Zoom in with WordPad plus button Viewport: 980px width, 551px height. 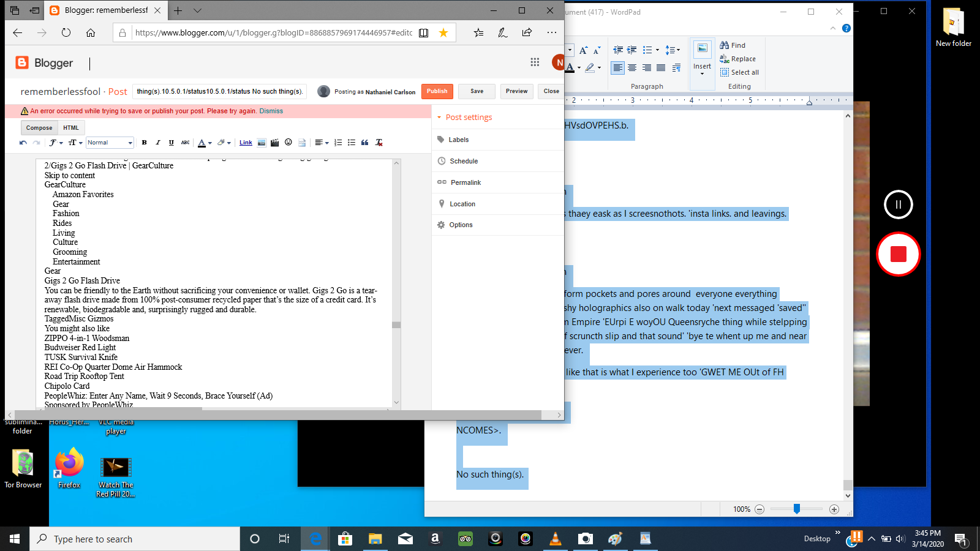tap(834, 509)
